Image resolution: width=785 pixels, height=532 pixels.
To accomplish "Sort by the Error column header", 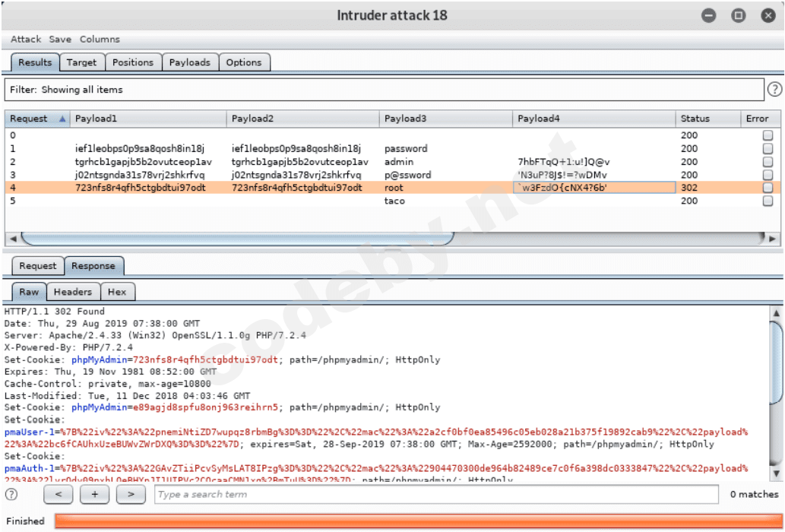I will click(x=761, y=119).
